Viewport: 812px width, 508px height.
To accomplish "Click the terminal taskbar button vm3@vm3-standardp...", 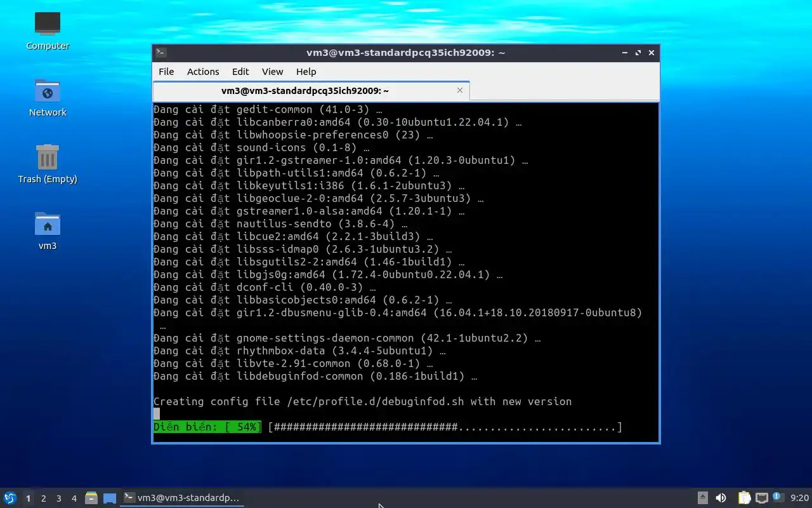I will click(182, 498).
